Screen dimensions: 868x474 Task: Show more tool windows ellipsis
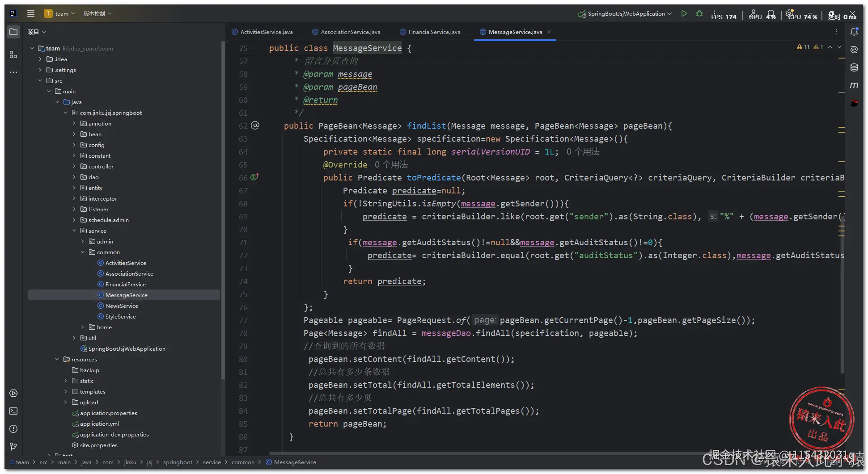pyautogui.click(x=13, y=72)
